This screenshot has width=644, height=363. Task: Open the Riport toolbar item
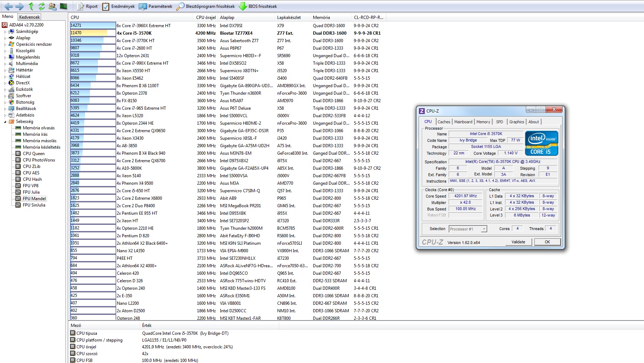pos(87,6)
